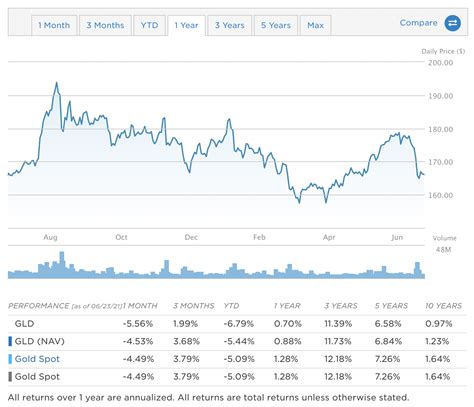Open the Compare link
The image size is (474, 407).
pyautogui.click(x=418, y=23)
